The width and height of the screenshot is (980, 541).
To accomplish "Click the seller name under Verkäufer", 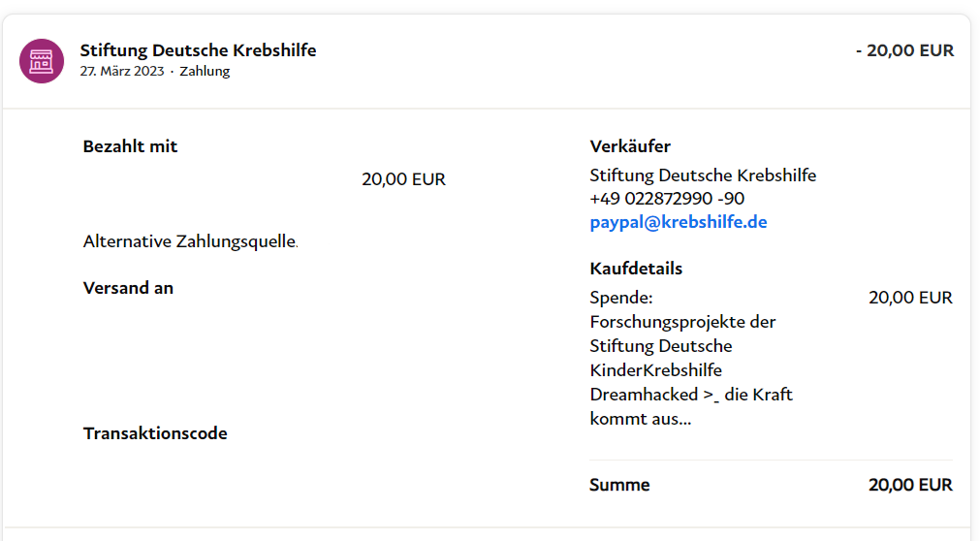I will click(x=702, y=175).
